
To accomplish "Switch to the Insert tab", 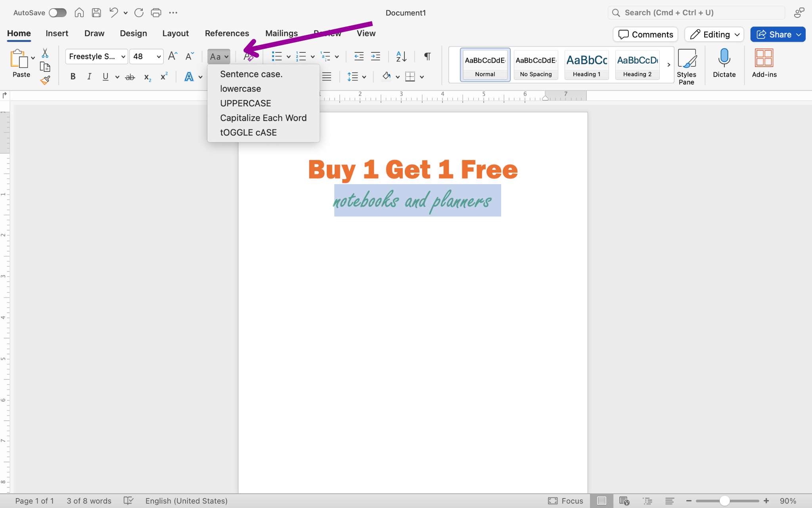I will tap(57, 33).
